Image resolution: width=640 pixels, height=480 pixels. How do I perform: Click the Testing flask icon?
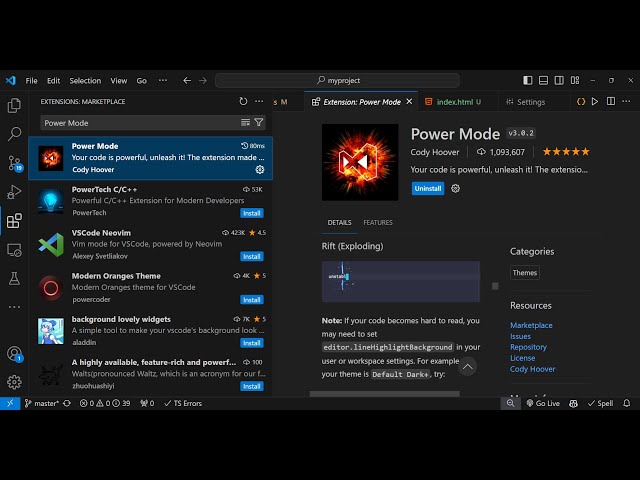(14, 278)
